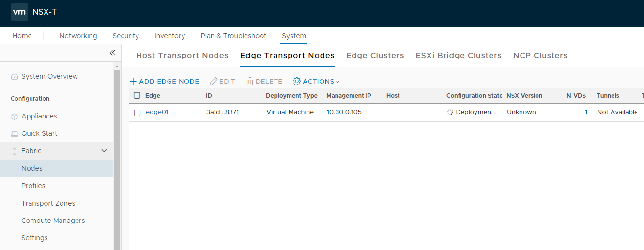The image size is (644, 250).
Task: Select the Edge Transport Nodes tab
Action: click(x=287, y=56)
